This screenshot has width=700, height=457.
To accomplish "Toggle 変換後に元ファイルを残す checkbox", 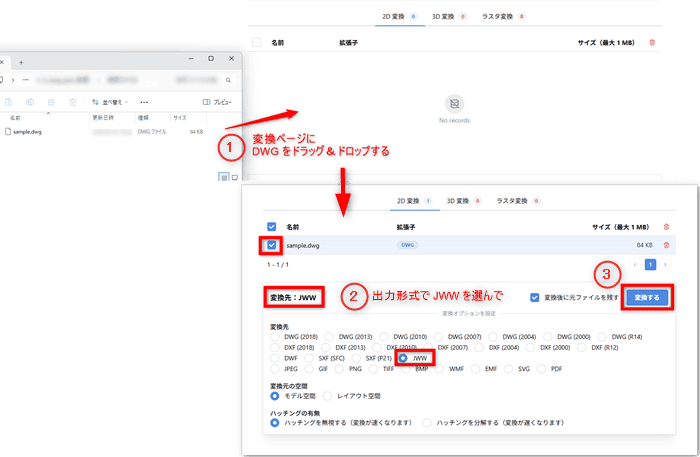I will coord(534,298).
